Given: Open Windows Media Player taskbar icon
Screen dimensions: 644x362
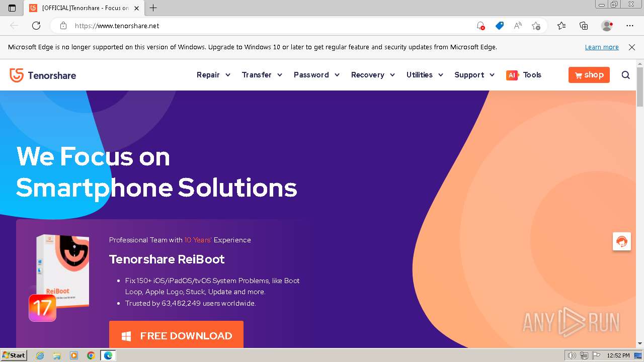Looking at the screenshot, I should [x=74, y=355].
